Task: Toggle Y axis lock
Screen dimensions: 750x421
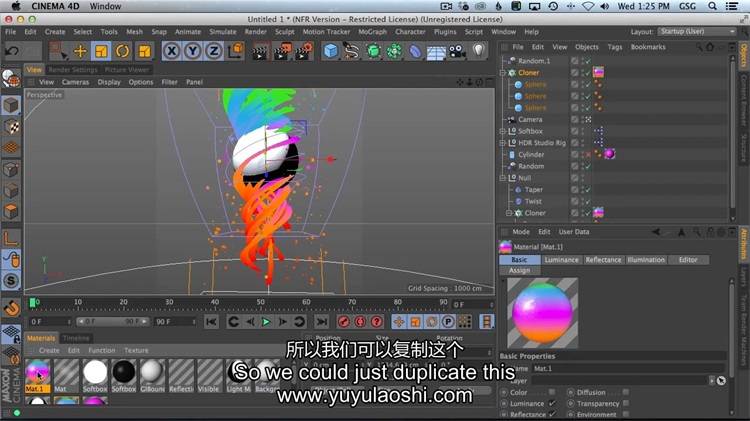Action: 192,51
